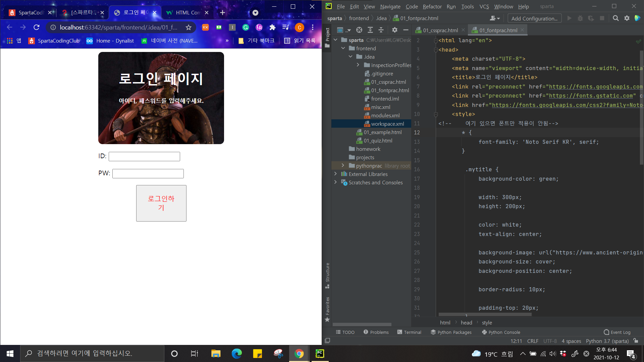Expand the inspectionProfiles folder
Screen dimensions: 644x362
point(358,65)
